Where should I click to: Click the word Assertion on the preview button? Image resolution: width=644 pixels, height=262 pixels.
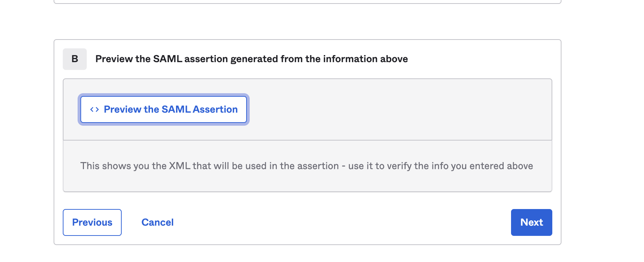pos(215,109)
